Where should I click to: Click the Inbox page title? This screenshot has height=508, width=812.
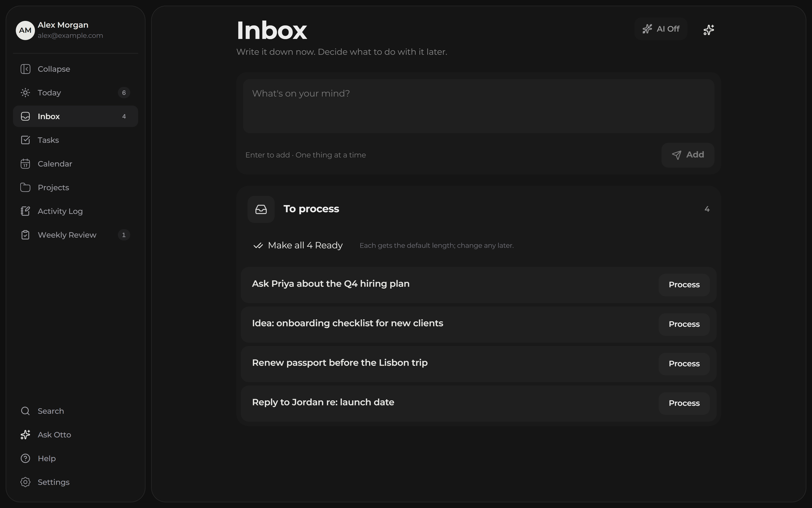pyautogui.click(x=272, y=30)
